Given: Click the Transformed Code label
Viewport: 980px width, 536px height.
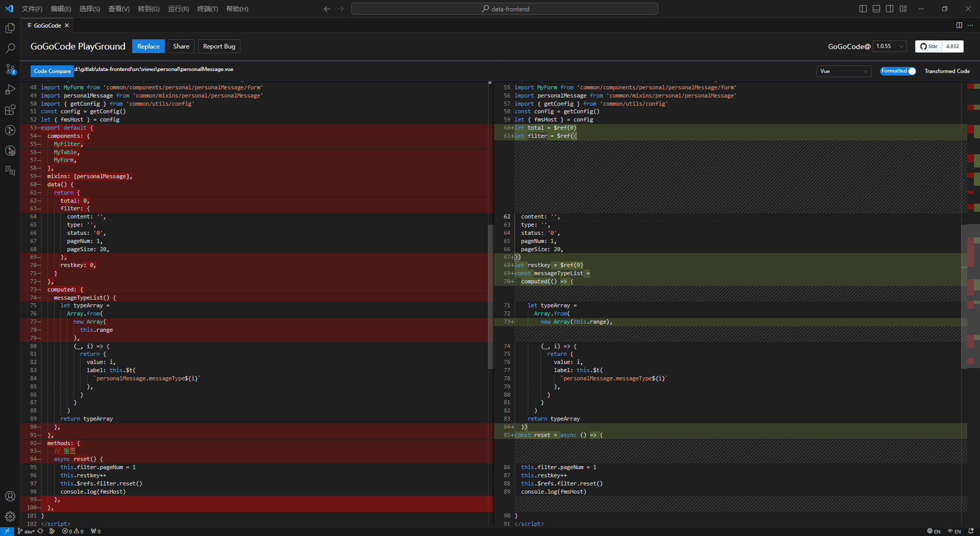Looking at the screenshot, I should [x=947, y=71].
